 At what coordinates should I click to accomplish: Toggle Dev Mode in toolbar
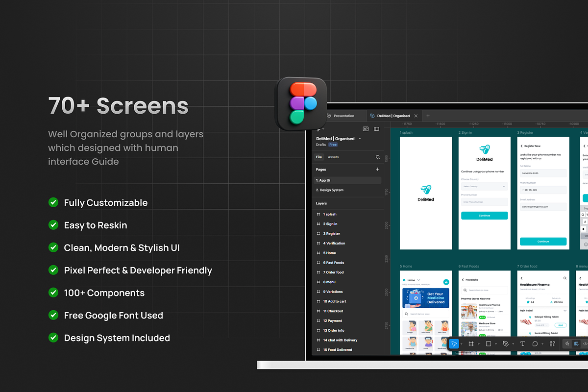[585, 344]
